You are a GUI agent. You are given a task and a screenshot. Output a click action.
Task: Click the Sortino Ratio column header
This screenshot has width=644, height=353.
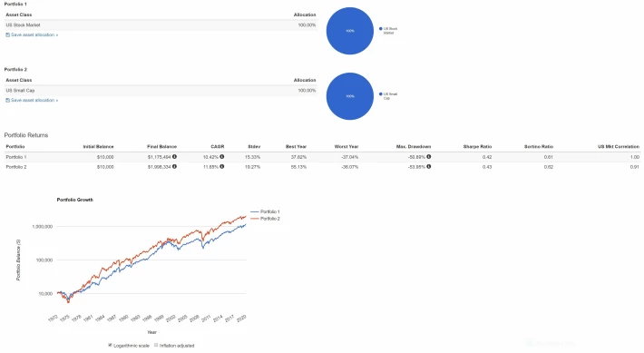[539, 147]
